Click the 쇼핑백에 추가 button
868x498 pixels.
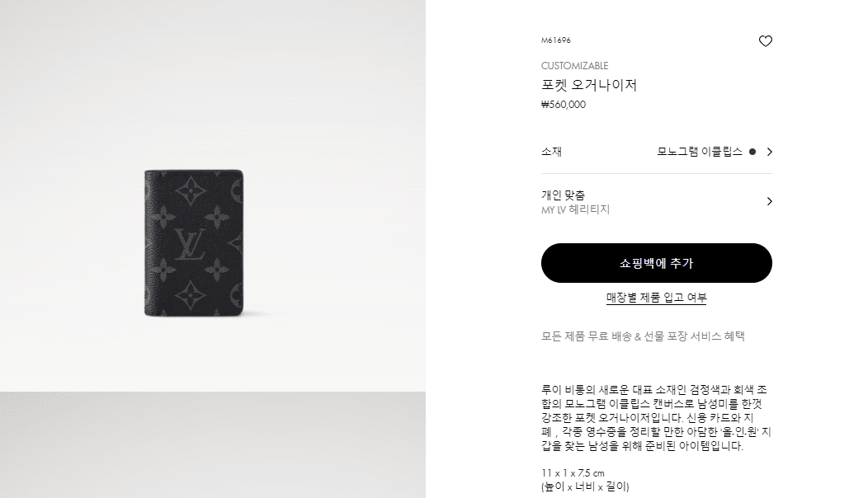(x=657, y=263)
